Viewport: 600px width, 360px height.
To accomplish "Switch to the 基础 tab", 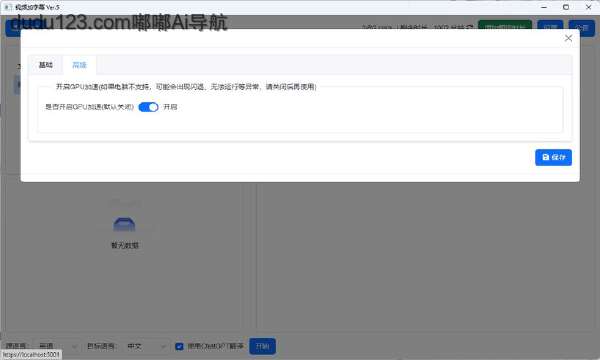I will tap(46, 65).
